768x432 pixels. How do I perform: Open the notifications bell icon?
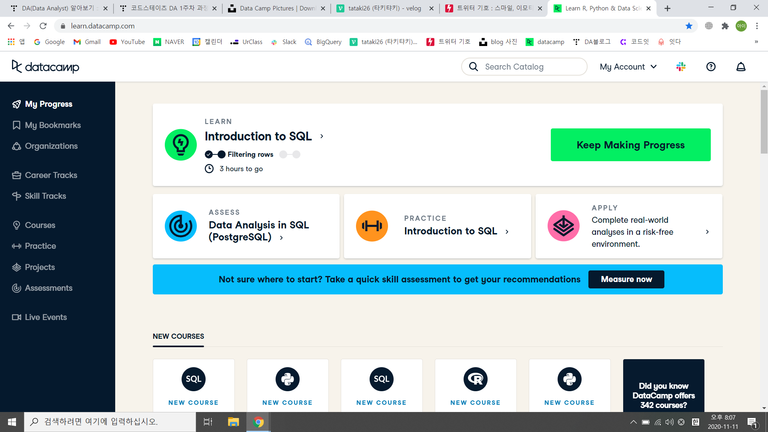741,67
